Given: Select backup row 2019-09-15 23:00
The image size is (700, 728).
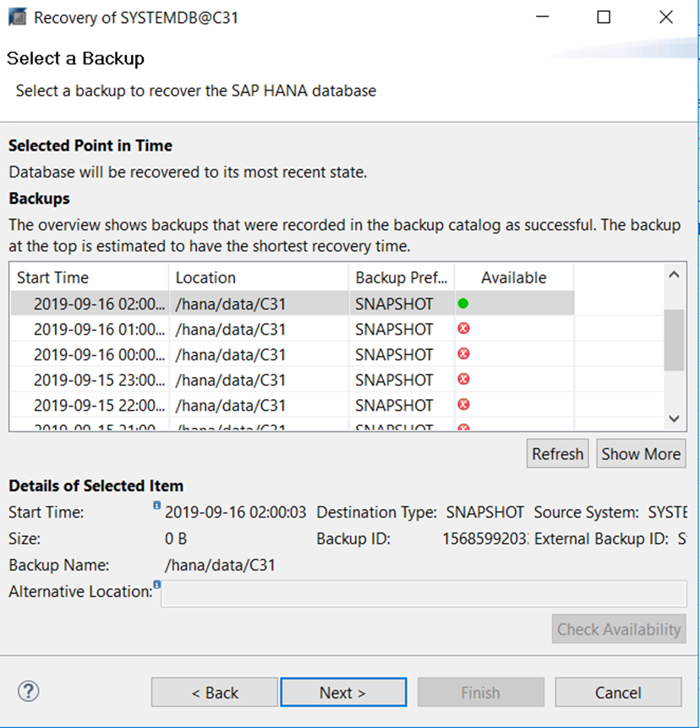Looking at the screenshot, I should (292, 380).
